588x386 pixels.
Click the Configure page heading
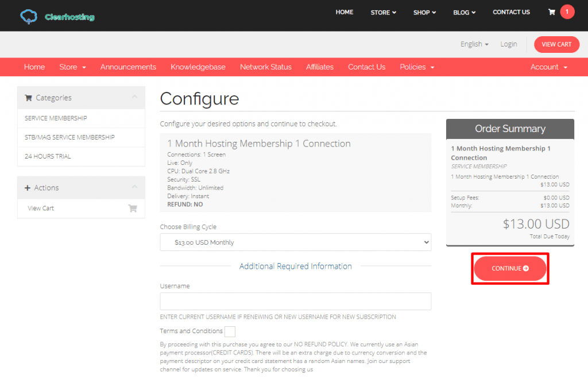pyautogui.click(x=199, y=99)
